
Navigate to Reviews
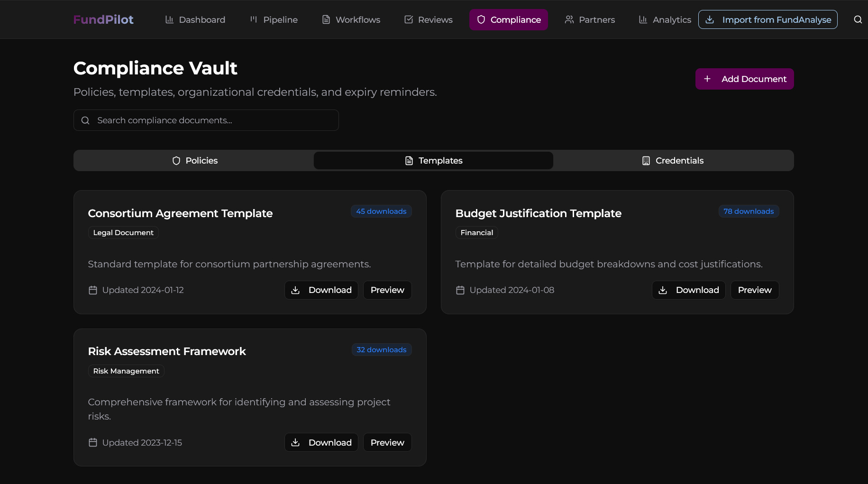pyautogui.click(x=428, y=19)
